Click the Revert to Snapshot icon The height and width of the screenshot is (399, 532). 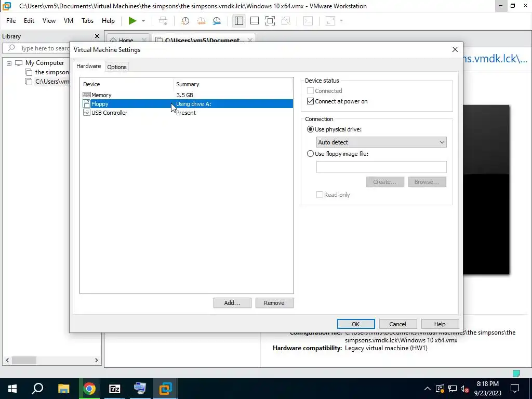point(201,21)
